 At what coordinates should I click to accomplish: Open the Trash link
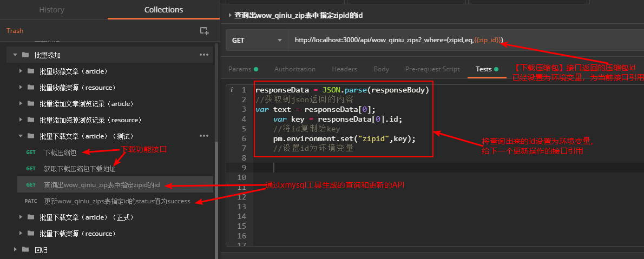coord(15,30)
